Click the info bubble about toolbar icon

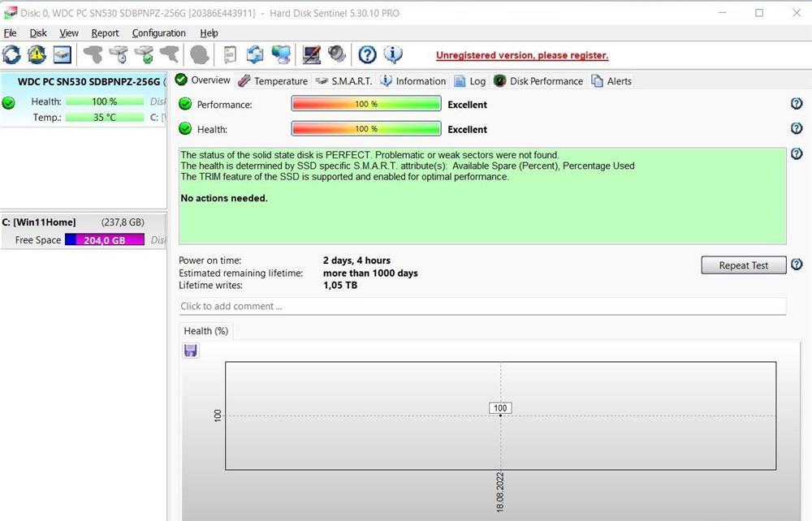[393, 55]
